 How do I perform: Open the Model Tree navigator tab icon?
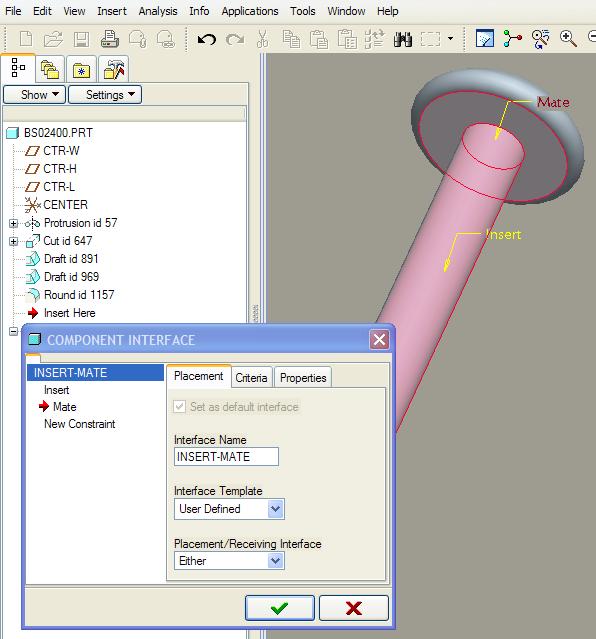click(x=18, y=68)
